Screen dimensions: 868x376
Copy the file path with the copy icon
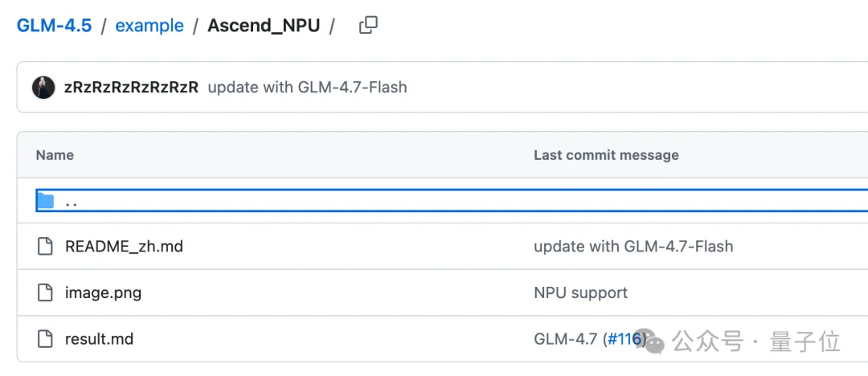368,26
